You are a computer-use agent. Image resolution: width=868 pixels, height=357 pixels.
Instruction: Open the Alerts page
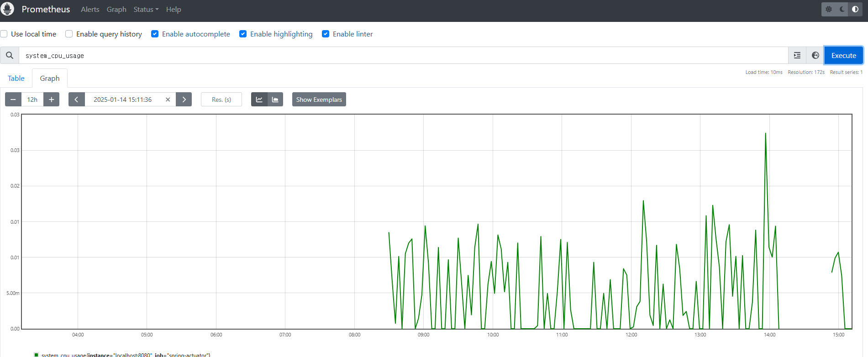(90, 9)
